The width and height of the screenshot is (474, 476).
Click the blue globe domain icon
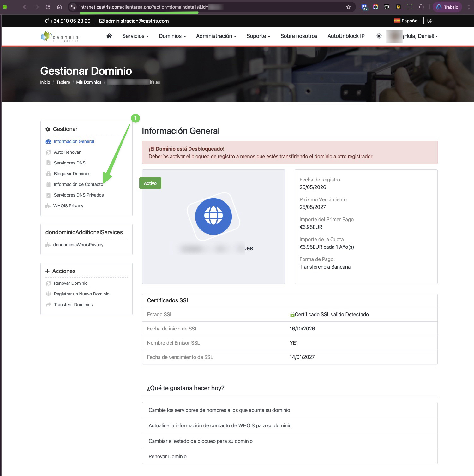point(213,217)
